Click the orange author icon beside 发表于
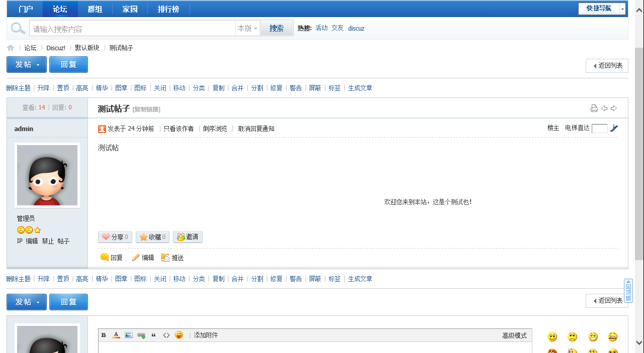Screen dimensions: 644x353 click(x=102, y=129)
